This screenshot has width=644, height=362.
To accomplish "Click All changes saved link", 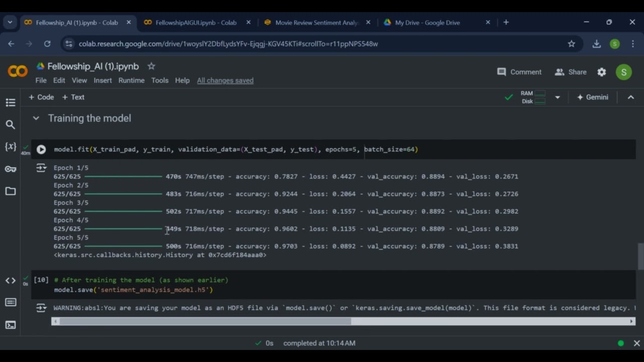I will [x=225, y=80].
